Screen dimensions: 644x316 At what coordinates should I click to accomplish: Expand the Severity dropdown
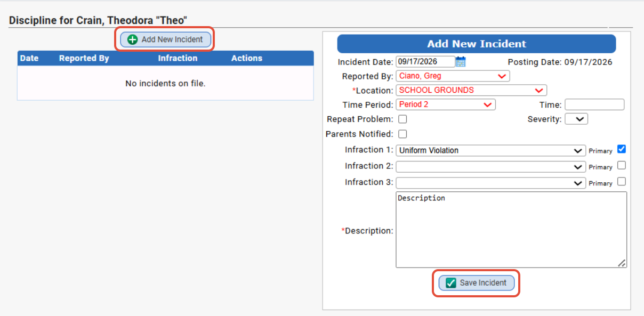point(576,119)
